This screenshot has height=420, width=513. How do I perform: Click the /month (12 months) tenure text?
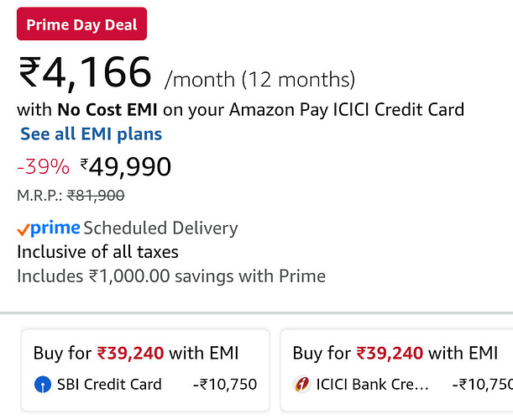[260, 80]
